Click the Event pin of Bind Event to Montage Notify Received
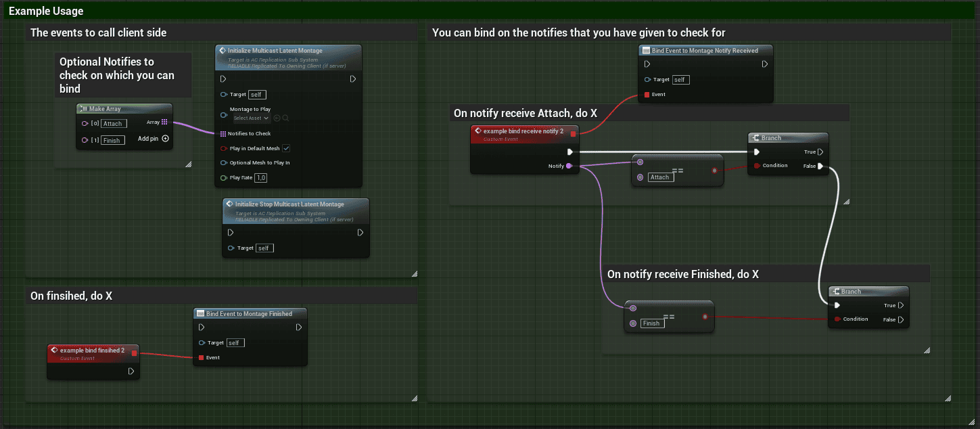This screenshot has height=429, width=980. click(647, 94)
